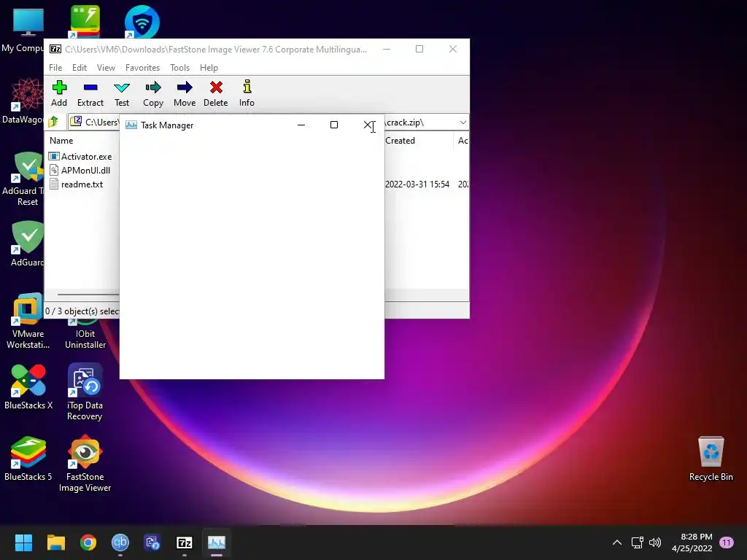Select readme.txt in the file list
Image resolution: width=747 pixels, height=560 pixels.
[76, 184]
